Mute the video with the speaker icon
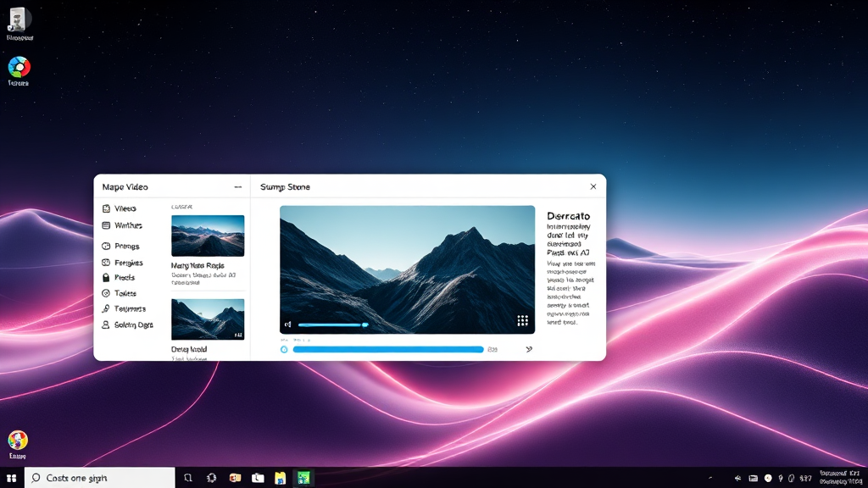Viewport: 868px width, 488px height. coord(288,324)
